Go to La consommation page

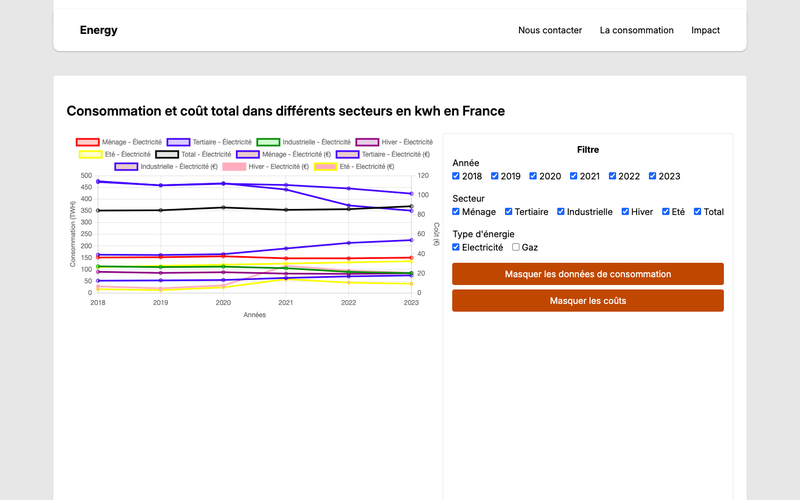[x=636, y=30]
